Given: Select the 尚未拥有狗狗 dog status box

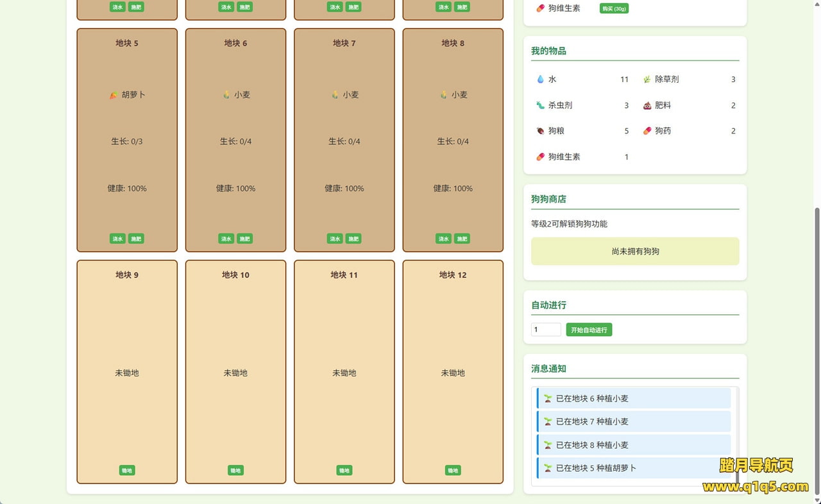Looking at the screenshot, I should [x=634, y=251].
